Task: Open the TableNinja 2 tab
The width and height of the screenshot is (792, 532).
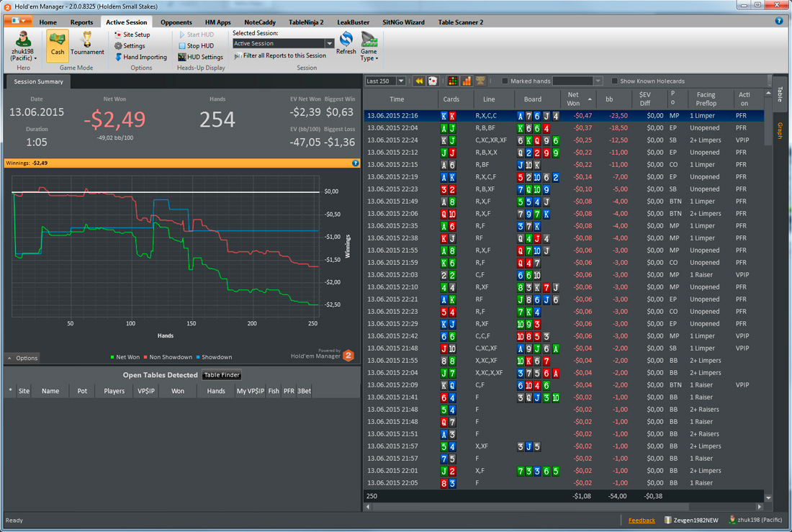Action: pos(306,22)
